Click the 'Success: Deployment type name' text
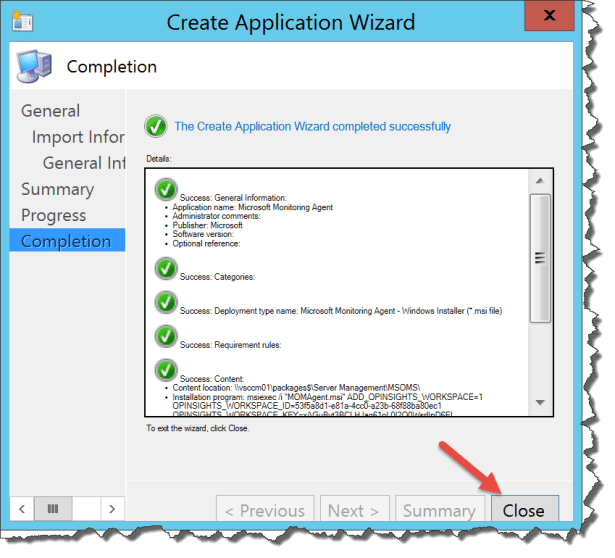This screenshot has width=615, height=558. click(x=341, y=311)
